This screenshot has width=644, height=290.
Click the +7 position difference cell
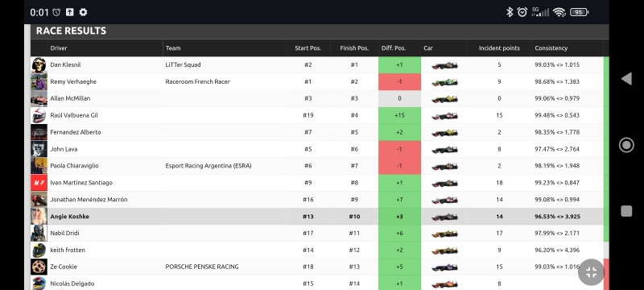tap(399, 200)
